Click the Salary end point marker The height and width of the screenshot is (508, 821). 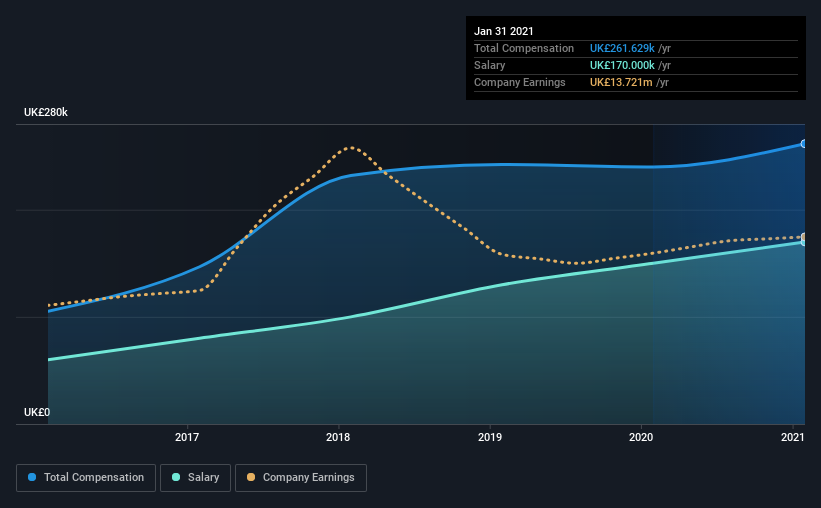(803, 243)
